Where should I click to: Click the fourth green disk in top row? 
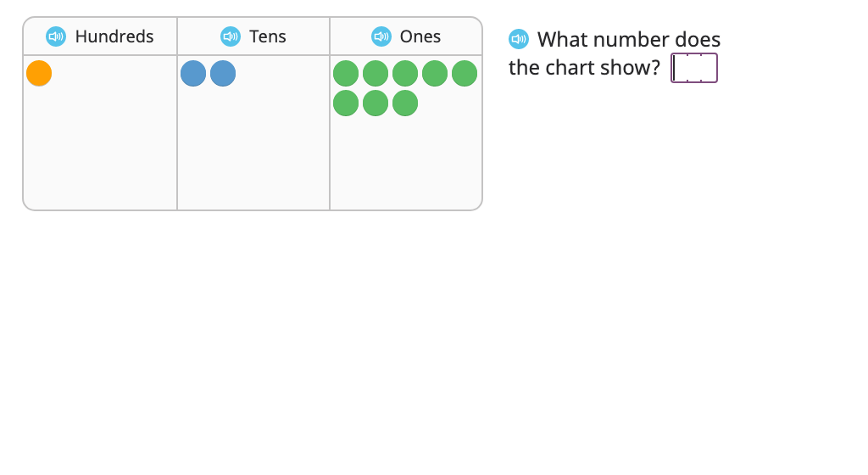(x=435, y=74)
